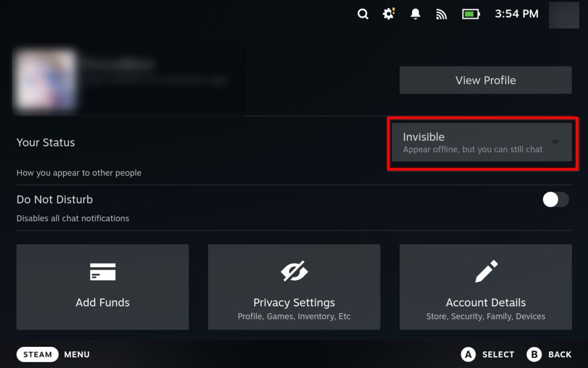
Task: Turn off chat notifications using the toggle
Action: 555,200
